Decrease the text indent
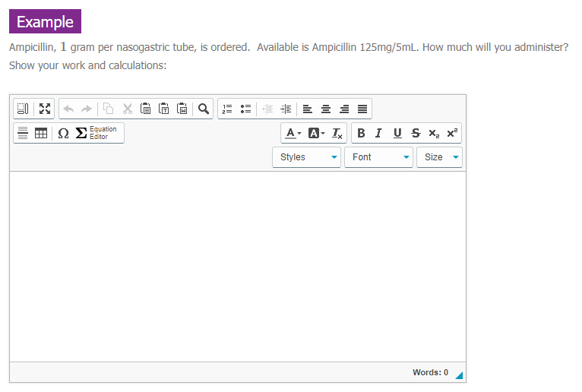This screenshot has width=582, height=392. (x=267, y=109)
